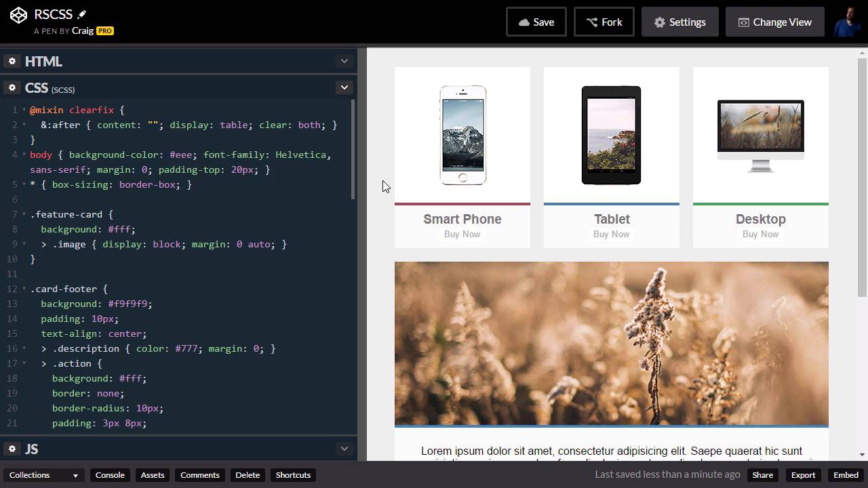Viewport: 868px width, 488px height.
Task: Collapse the CSS editor panel chevron
Action: tap(344, 87)
